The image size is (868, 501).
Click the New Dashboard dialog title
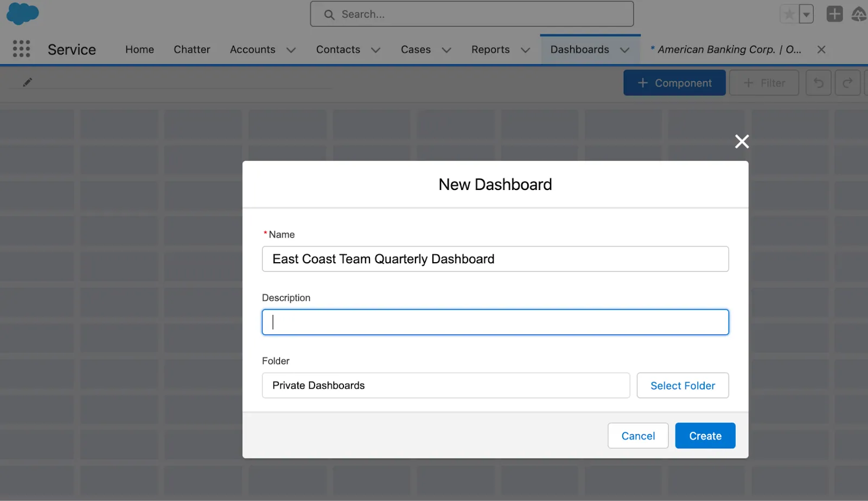(x=495, y=185)
